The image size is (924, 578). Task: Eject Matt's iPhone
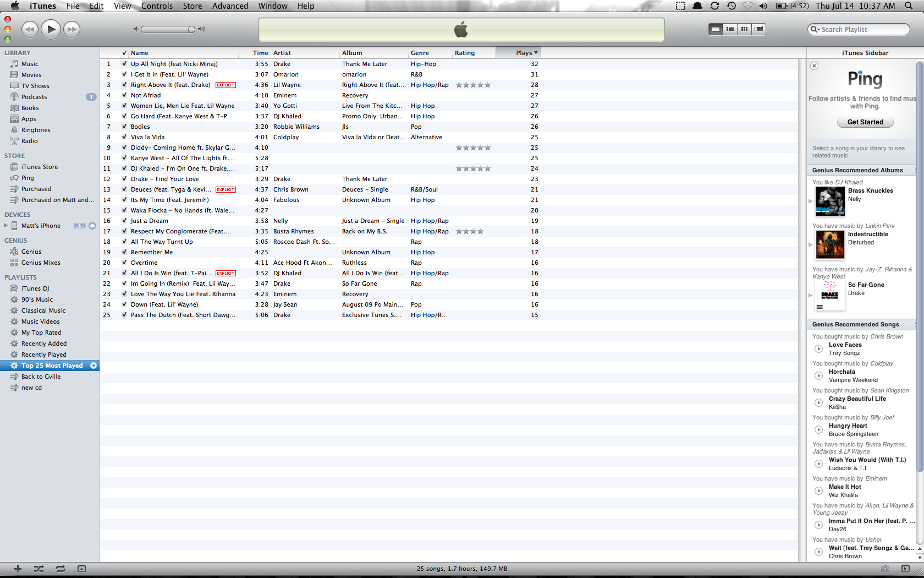92,226
